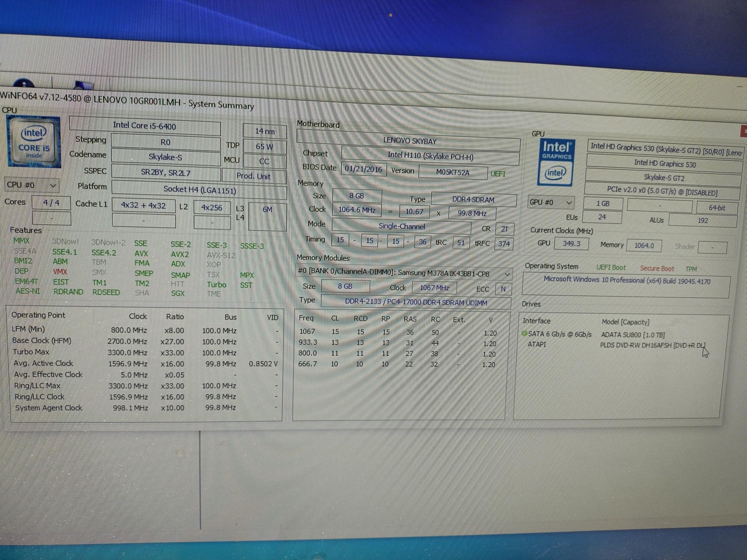
Task: Click the UEFI label next to BIOS version
Action: (498, 174)
